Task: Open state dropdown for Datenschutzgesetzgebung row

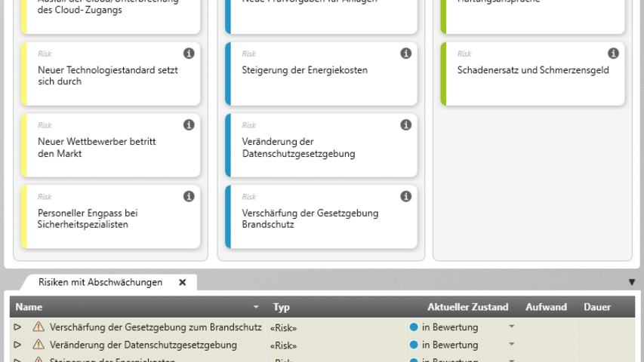Action: 511,345
